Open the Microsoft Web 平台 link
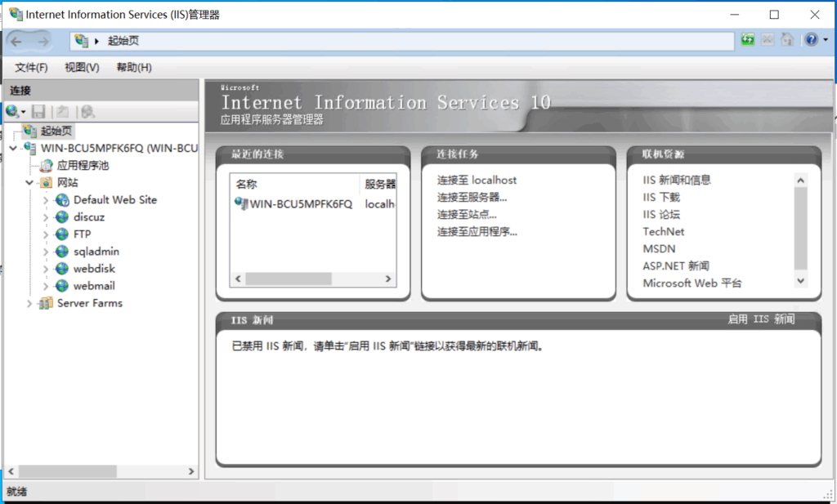The width and height of the screenshot is (837, 504). click(x=692, y=283)
